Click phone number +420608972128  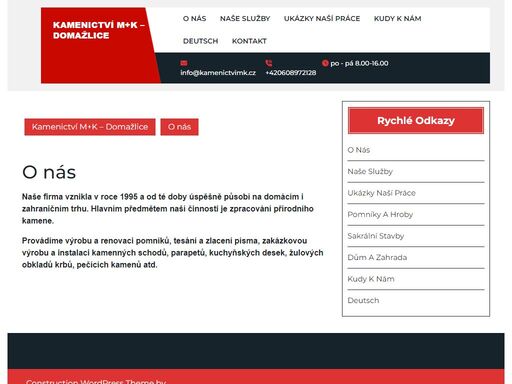tap(291, 73)
